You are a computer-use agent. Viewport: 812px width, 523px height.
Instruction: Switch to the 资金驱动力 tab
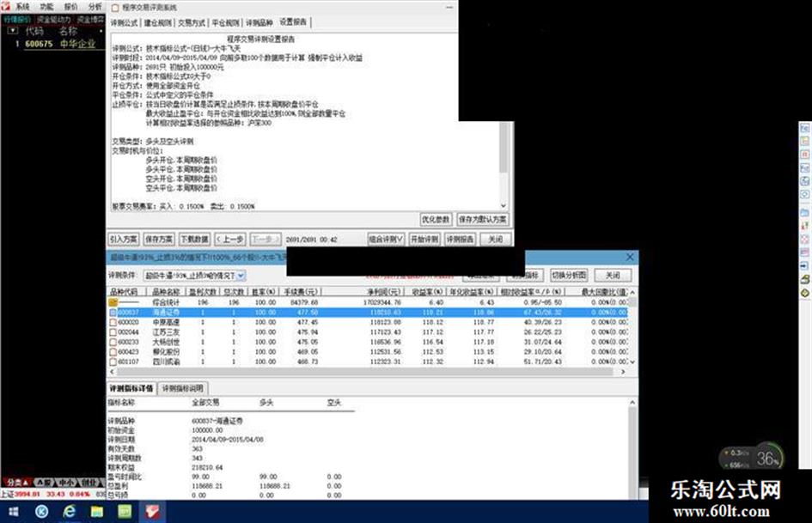54,19
